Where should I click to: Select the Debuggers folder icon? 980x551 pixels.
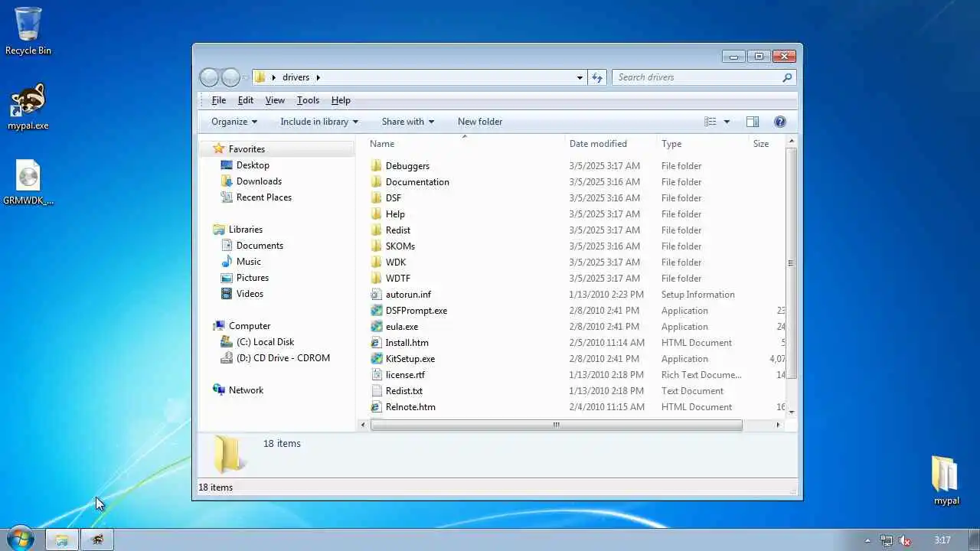pyautogui.click(x=376, y=166)
